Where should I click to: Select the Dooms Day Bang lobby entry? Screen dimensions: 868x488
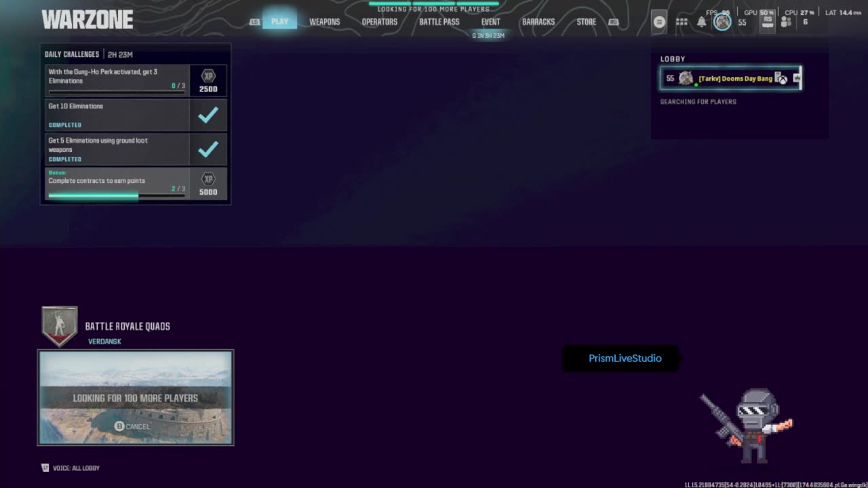click(x=731, y=78)
